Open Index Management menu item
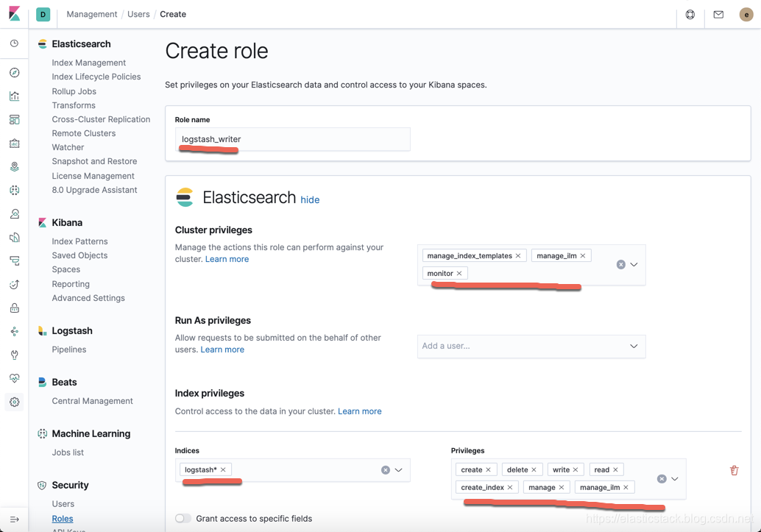The image size is (761, 532). tap(89, 63)
